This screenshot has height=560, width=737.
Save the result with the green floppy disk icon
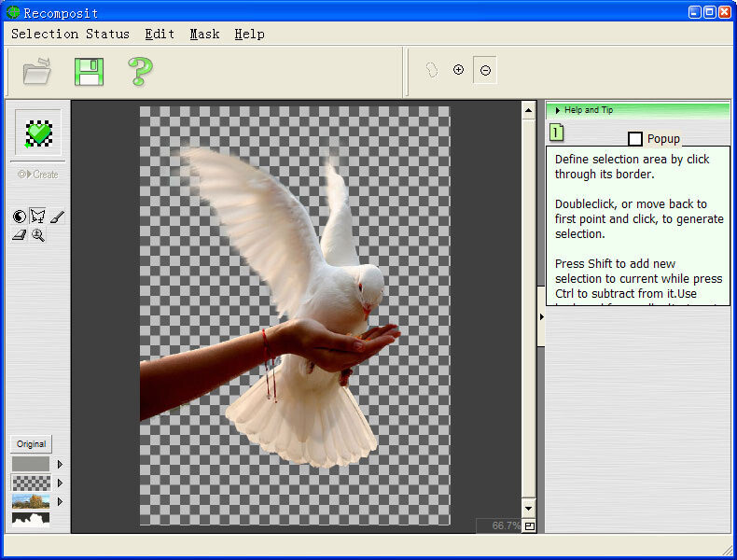click(x=89, y=72)
